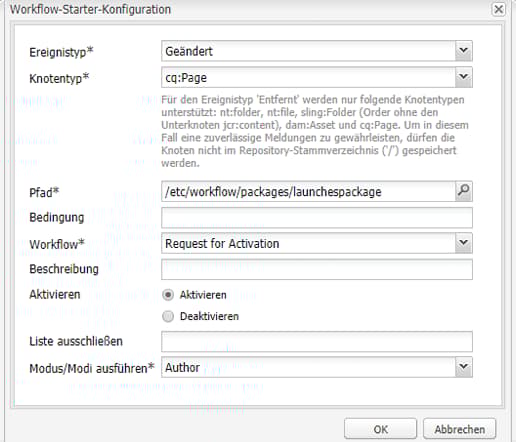Image resolution: width=516 pixels, height=442 pixels.
Task: Click the Knotentyp field showing cq:Page
Action: coord(308,77)
